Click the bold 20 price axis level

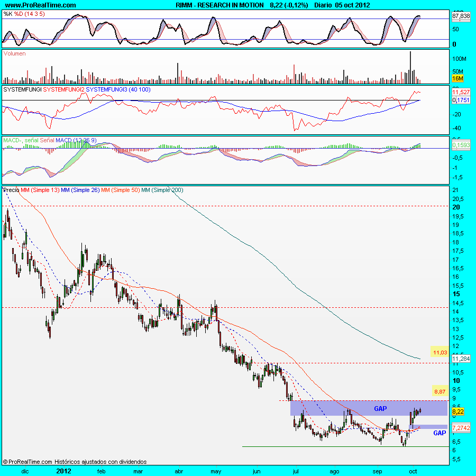tap(456, 207)
